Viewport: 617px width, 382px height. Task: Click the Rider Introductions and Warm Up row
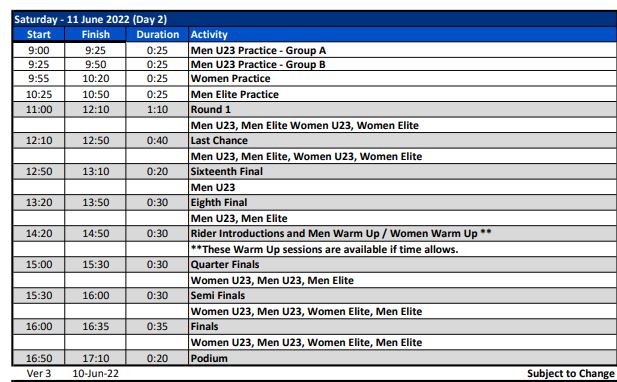point(315,234)
